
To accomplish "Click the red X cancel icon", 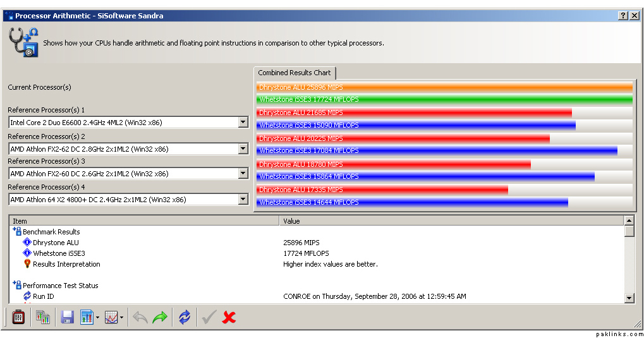I will [229, 317].
